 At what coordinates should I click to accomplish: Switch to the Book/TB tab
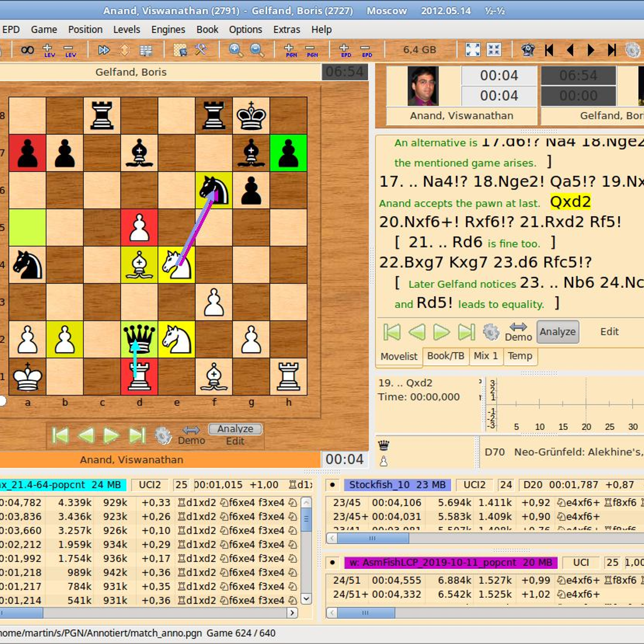446,356
